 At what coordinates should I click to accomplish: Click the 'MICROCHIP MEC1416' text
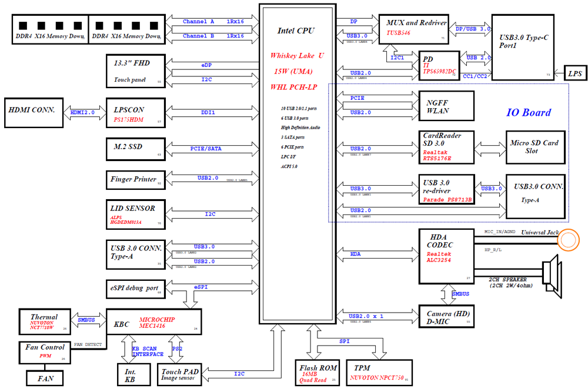click(157, 323)
